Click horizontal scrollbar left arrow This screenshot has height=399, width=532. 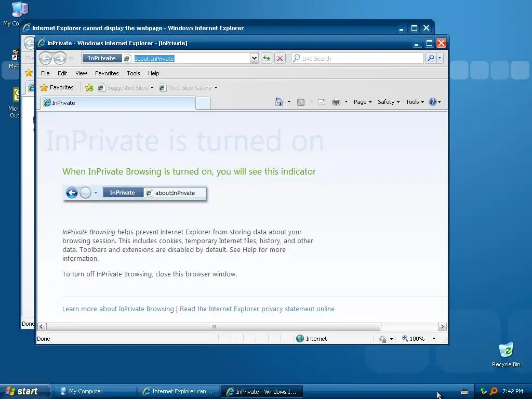(42, 327)
